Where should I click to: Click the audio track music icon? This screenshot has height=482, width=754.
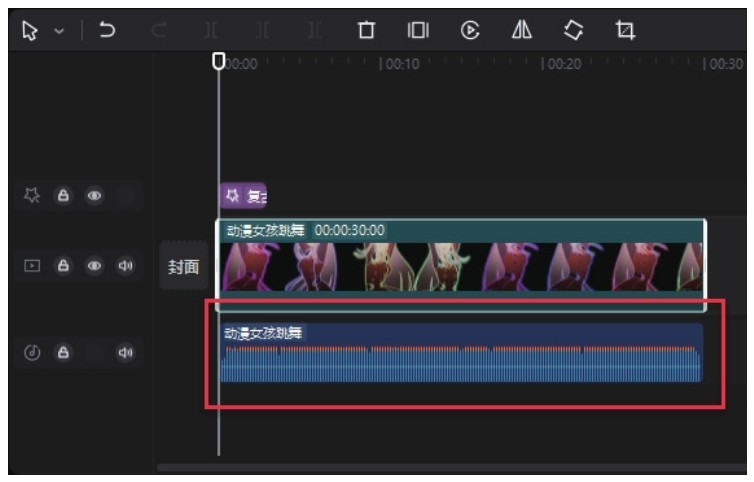[32, 353]
